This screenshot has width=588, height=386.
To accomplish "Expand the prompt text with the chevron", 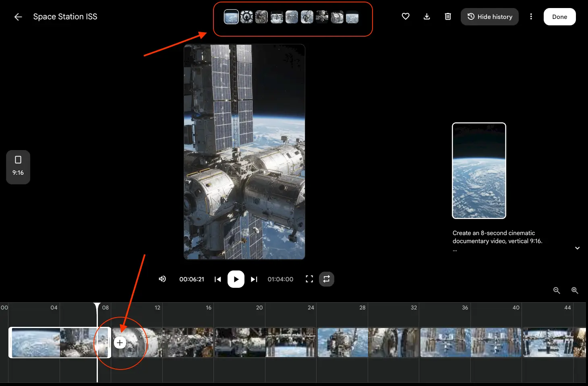I will click(x=578, y=248).
